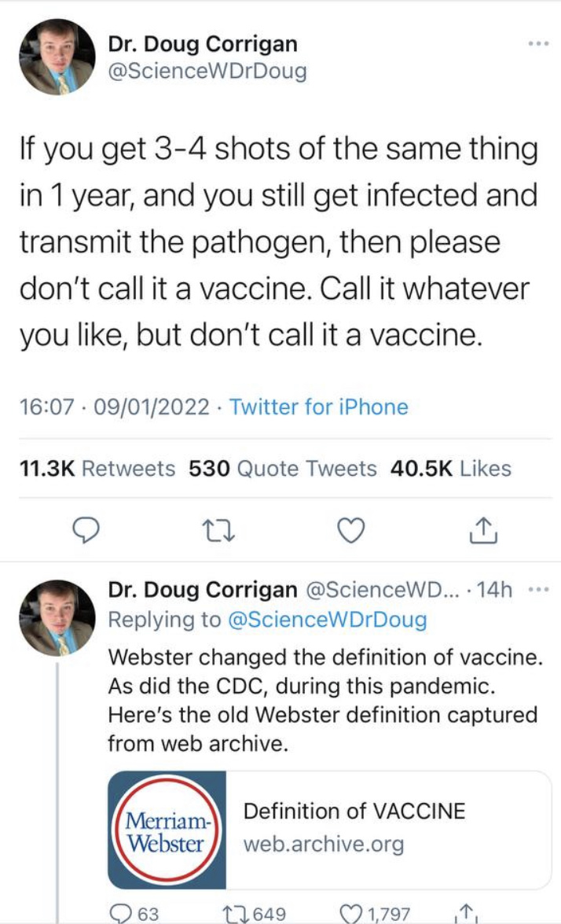561x924 pixels.
Task: Open profile photo on the reply tweet
Action: tap(57, 619)
